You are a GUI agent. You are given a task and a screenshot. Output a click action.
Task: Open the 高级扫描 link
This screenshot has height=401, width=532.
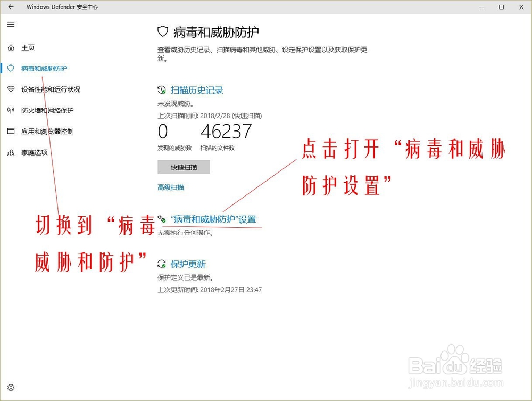point(171,187)
